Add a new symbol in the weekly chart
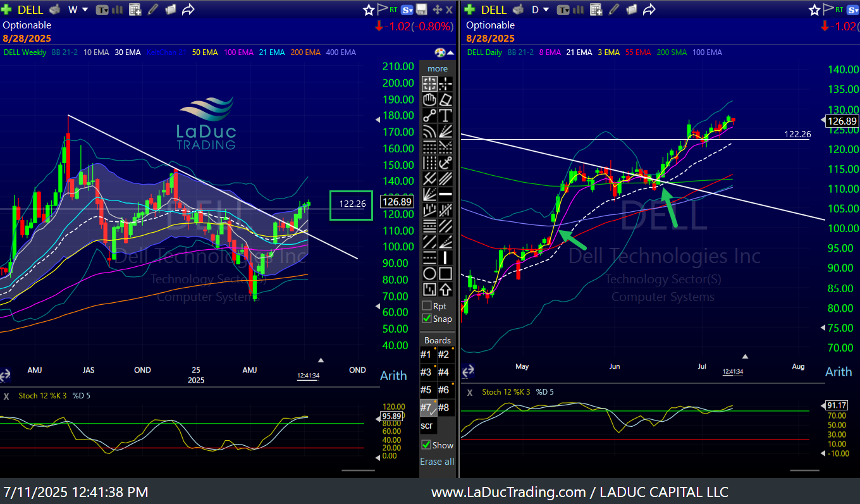Viewport: 860px width, 504px height. click(x=7, y=9)
